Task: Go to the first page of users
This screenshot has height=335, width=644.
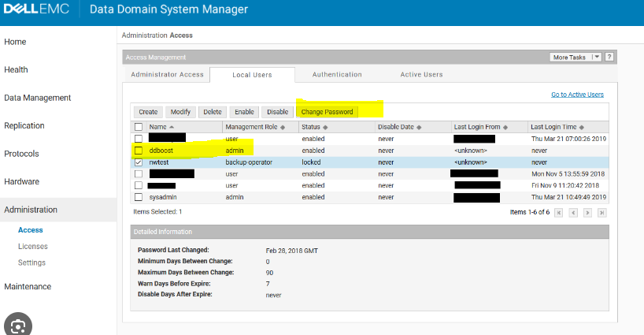Action: click(559, 212)
